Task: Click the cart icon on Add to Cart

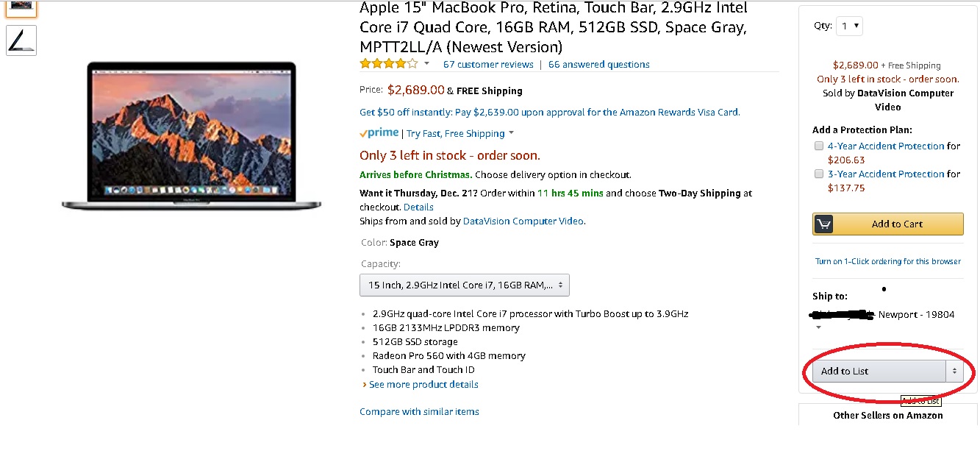Action: click(x=823, y=224)
